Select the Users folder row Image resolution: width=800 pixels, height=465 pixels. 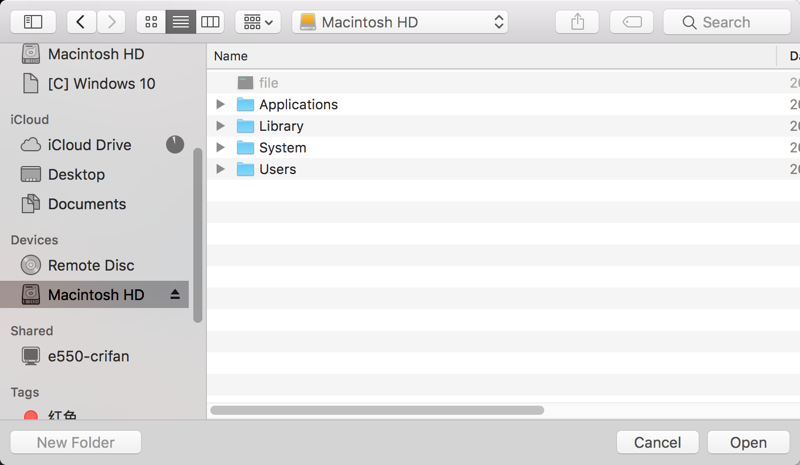pyautogui.click(x=504, y=169)
